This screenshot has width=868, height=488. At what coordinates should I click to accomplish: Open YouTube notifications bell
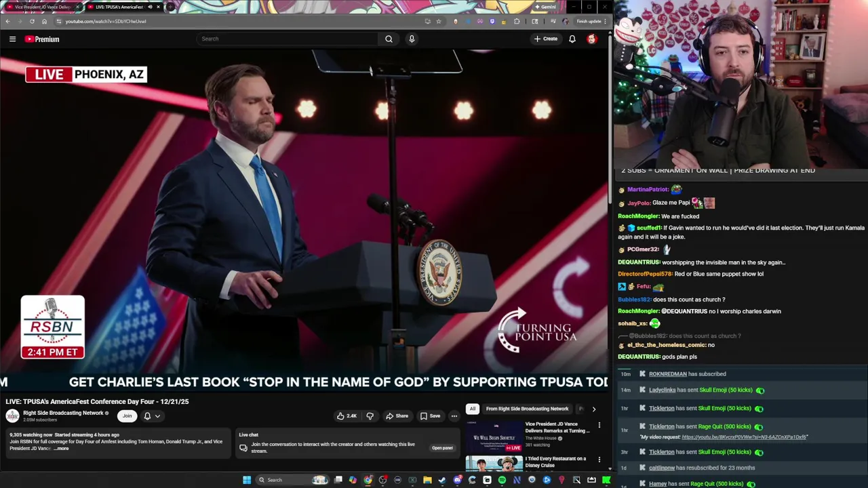pos(572,39)
